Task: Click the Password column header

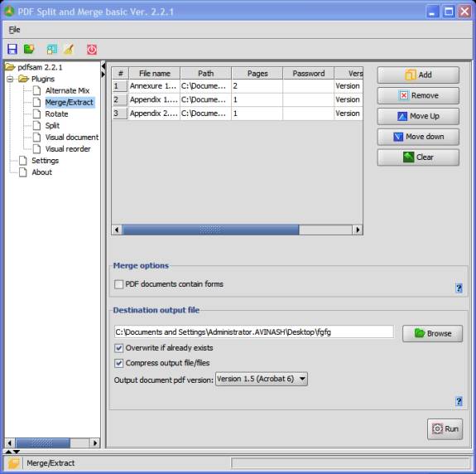Action: click(309, 73)
